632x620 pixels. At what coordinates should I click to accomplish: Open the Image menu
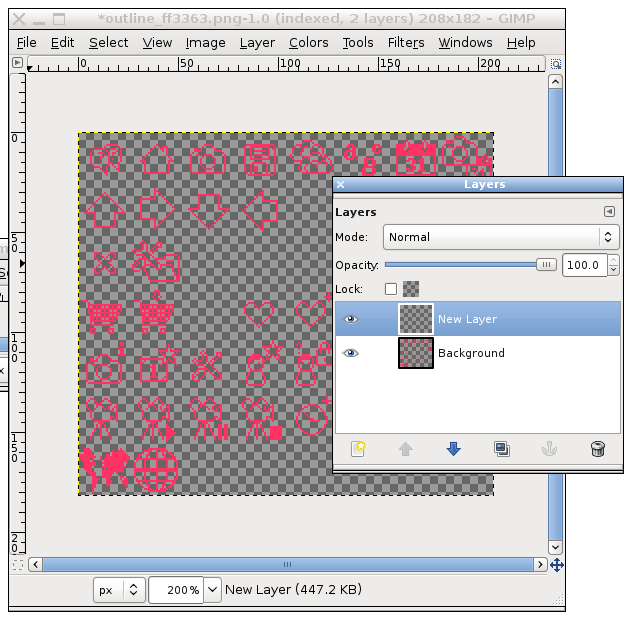pyautogui.click(x=205, y=43)
